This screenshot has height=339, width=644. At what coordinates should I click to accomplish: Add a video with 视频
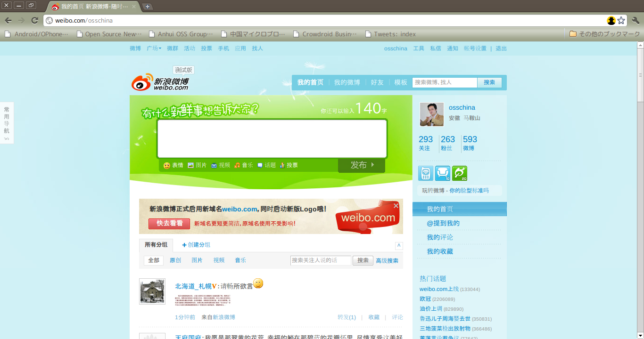point(221,165)
